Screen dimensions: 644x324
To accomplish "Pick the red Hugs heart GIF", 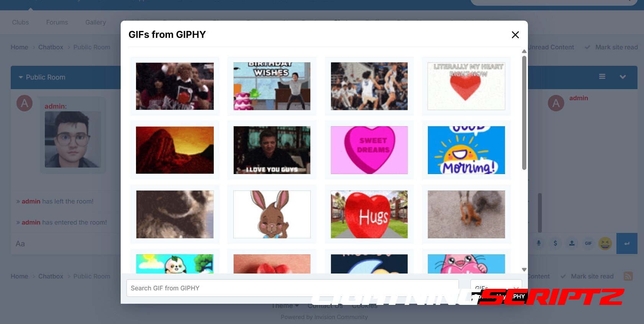I will coord(369,215).
